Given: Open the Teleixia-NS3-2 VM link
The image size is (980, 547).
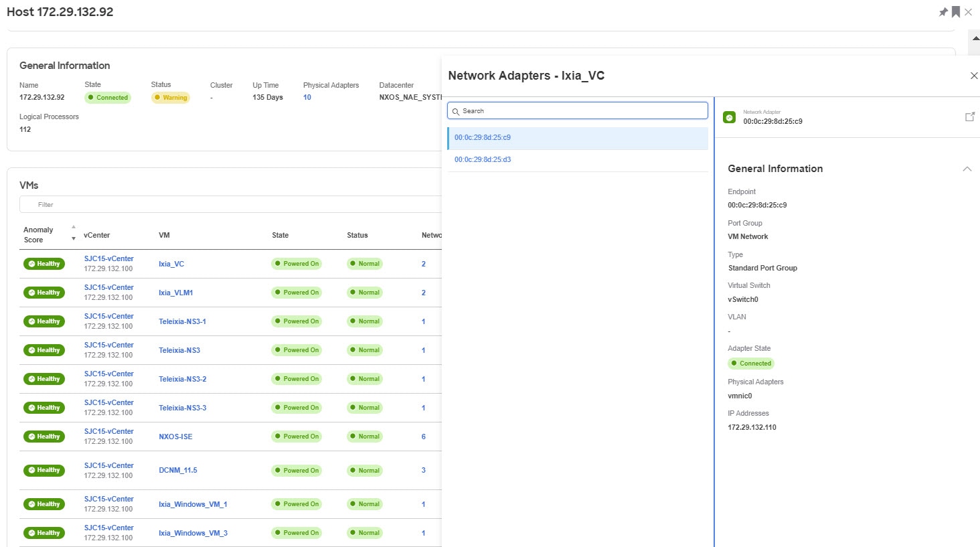Looking at the screenshot, I should pos(183,379).
